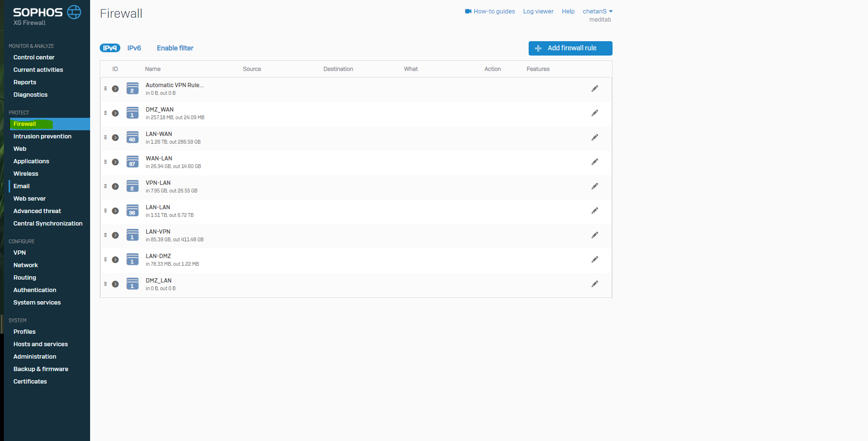Click the Sophos globe logo
Image resolution: width=868 pixels, height=441 pixels.
click(x=74, y=12)
